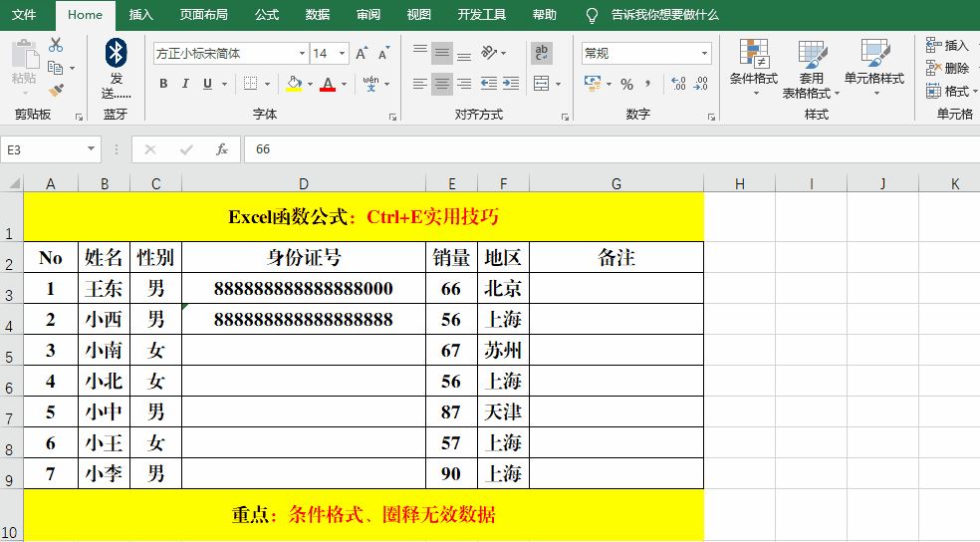Expand the number format 常规 dropdown
980x542 pixels.
tap(705, 53)
